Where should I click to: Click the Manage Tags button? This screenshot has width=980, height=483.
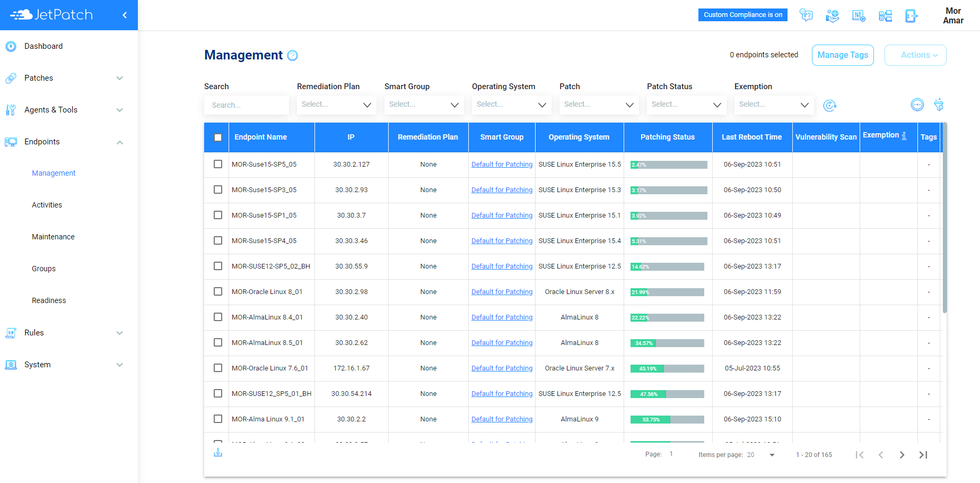point(843,55)
